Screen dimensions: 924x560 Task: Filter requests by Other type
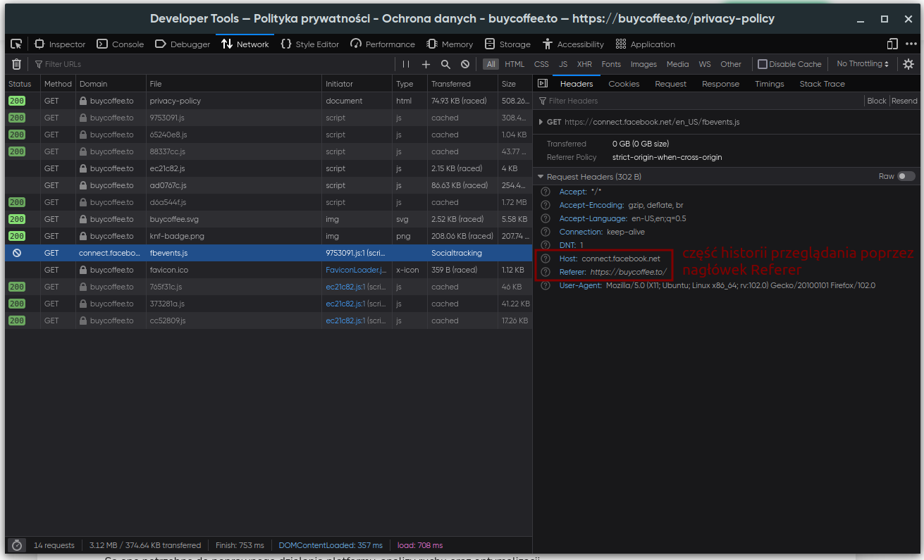pos(731,64)
